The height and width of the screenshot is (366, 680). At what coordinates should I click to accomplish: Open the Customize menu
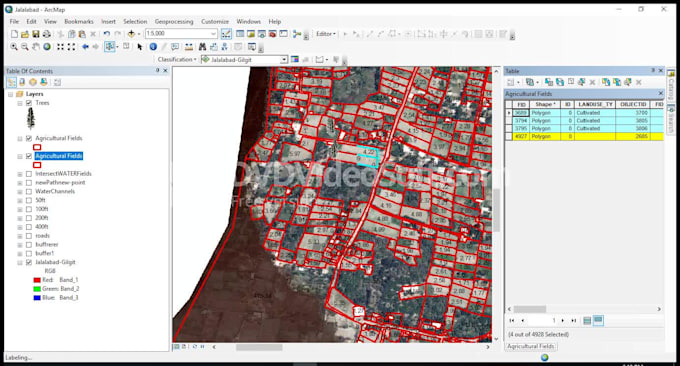point(215,21)
